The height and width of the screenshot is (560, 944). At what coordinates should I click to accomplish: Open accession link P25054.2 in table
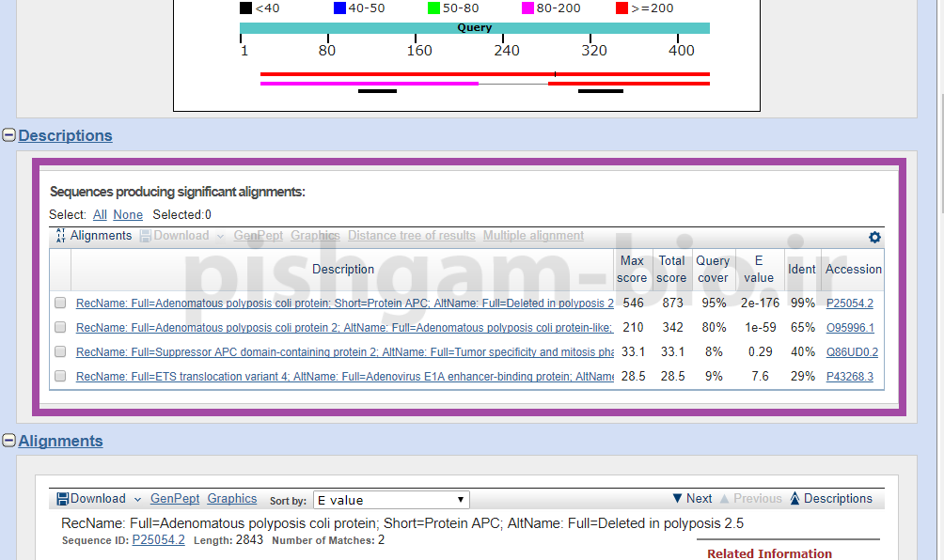pos(849,303)
